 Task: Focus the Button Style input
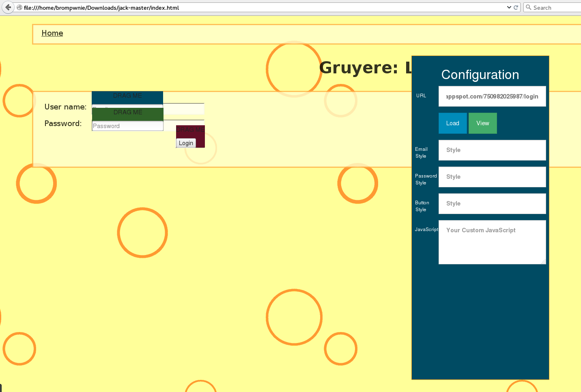(x=492, y=203)
